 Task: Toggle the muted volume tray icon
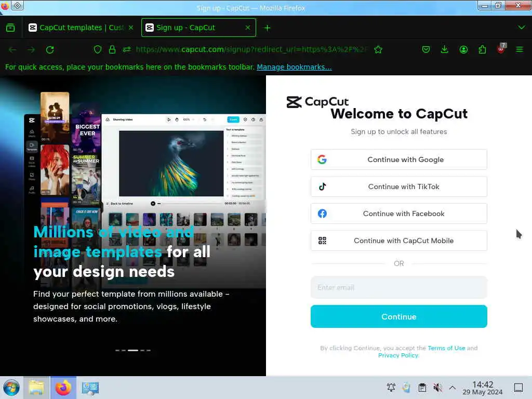pos(437,387)
